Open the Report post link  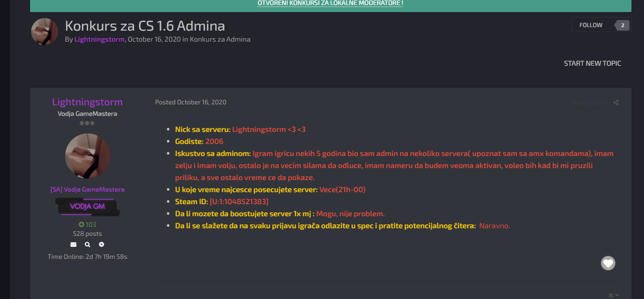point(589,103)
